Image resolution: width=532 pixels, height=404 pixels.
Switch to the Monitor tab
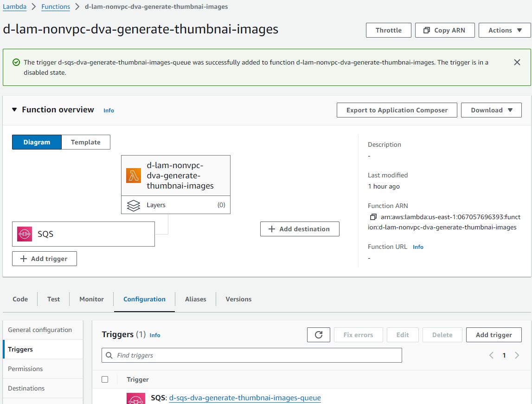(x=91, y=299)
